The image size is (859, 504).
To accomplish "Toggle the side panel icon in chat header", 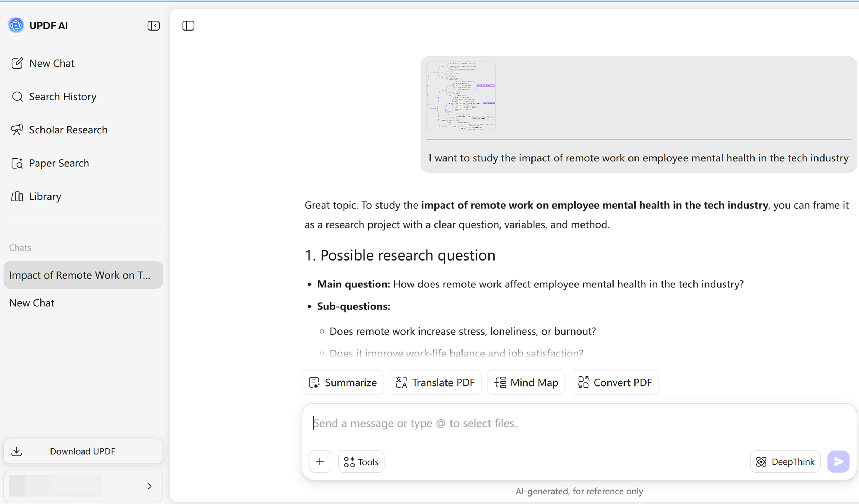I will (188, 26).
